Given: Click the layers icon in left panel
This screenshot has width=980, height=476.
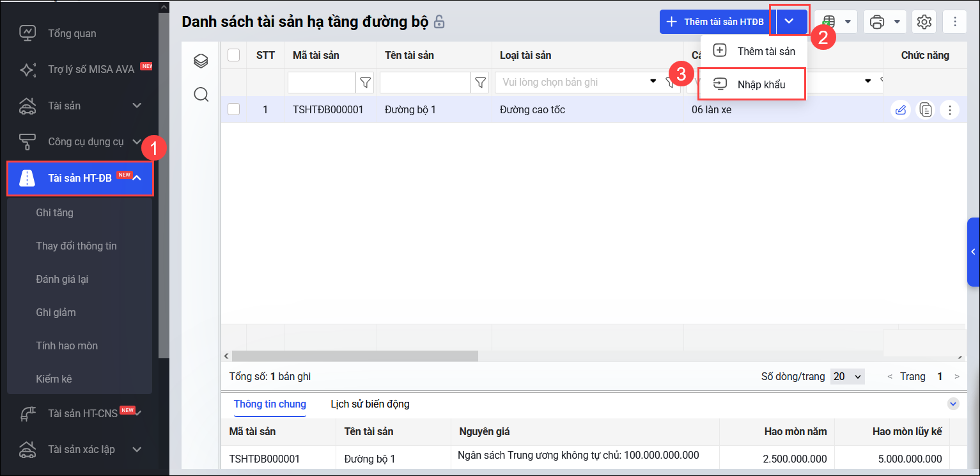Looking at the screenshot, I should [x=201, y=61].
